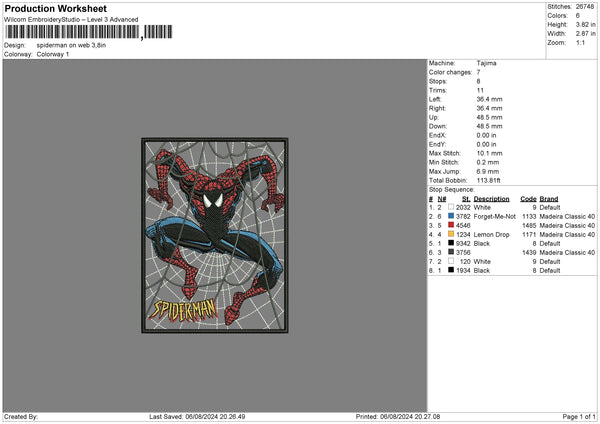Viewport: 600px width, 424px height.
Task: Click the Total Bobbin value '113.81ft'
Action: (x=489, y=181)
